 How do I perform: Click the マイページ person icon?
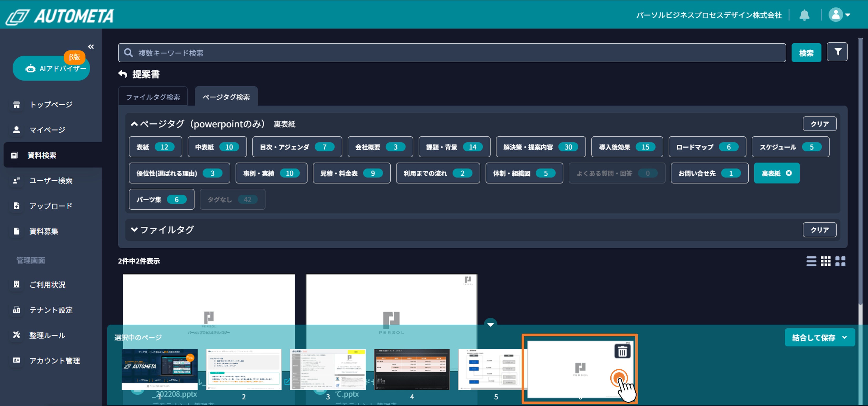point(17,130)
